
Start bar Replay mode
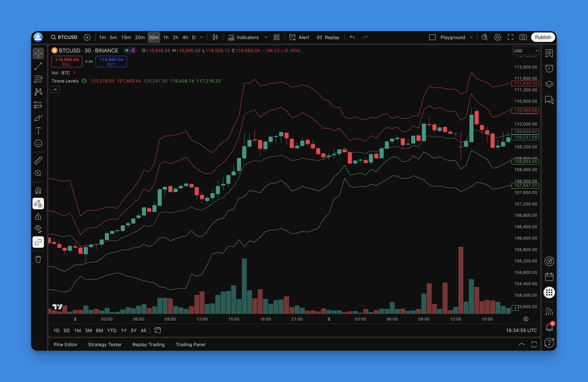point(328,37)
